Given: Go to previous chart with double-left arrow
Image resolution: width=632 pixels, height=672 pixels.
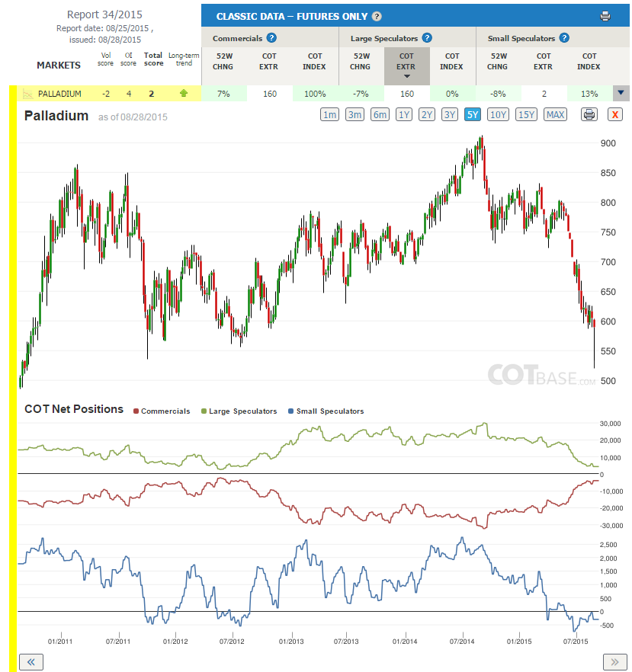Looking at the screenshot, I should (x=30, y=661).
